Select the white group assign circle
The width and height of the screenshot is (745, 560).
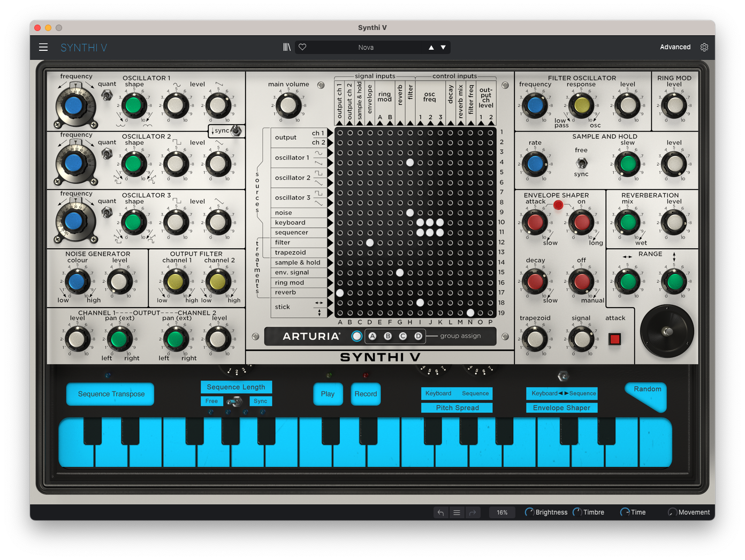pyautogui.click(x=356, y=336)
